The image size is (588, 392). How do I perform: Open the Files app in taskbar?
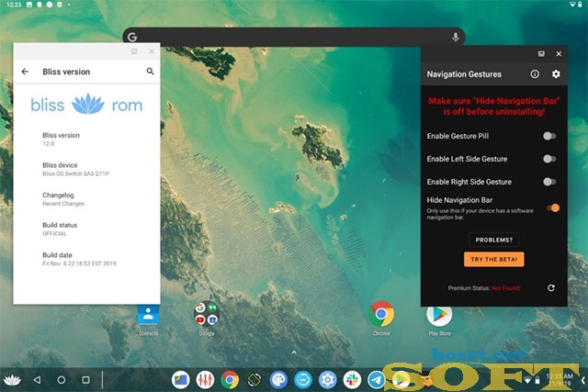tap(181, 380)
